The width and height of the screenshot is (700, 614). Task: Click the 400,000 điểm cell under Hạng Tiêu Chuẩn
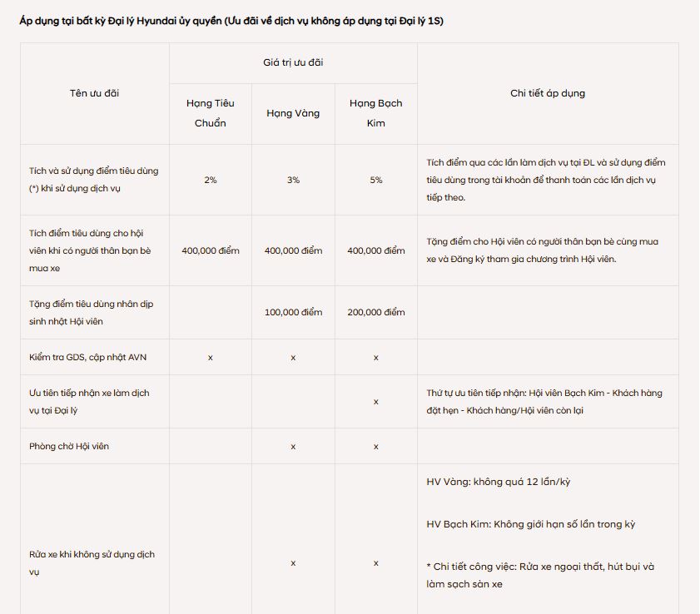210,250
